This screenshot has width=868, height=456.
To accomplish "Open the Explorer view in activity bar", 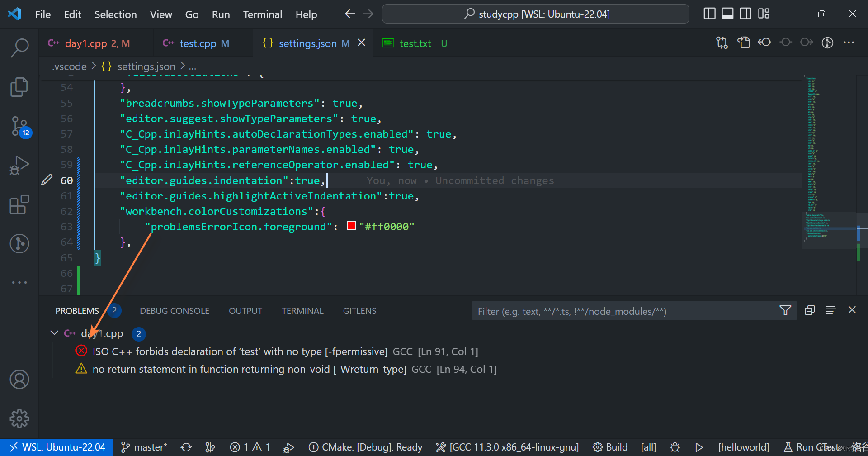I will (19, 87).
